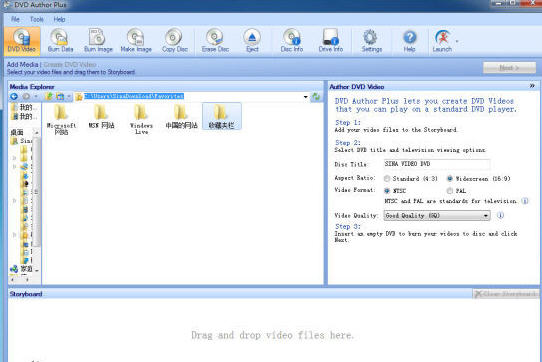Viewport: 542px width, 362px height.
Task: Open the Copy Disc tool
Action: [175, 41]
